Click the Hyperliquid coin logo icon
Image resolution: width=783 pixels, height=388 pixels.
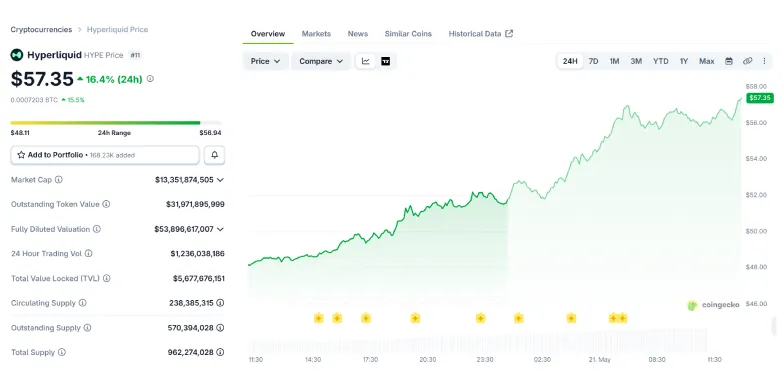coord(16,55)
